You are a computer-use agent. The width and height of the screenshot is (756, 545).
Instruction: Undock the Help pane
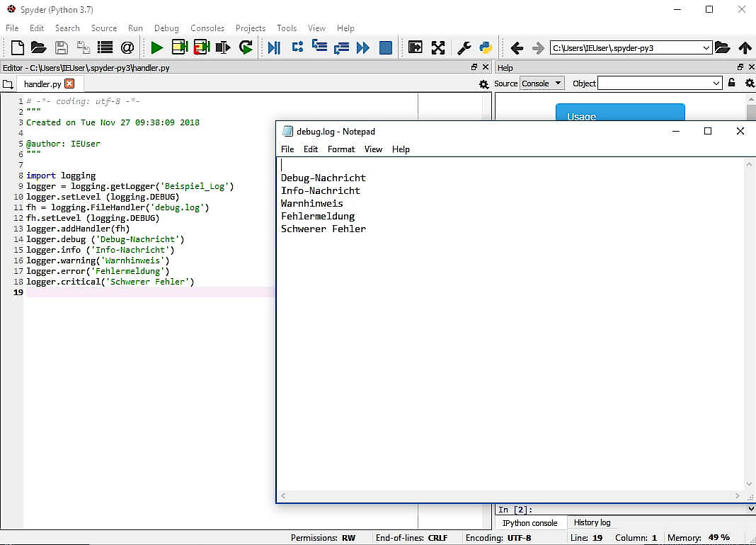pyautogui.click(x=740, y=67)
